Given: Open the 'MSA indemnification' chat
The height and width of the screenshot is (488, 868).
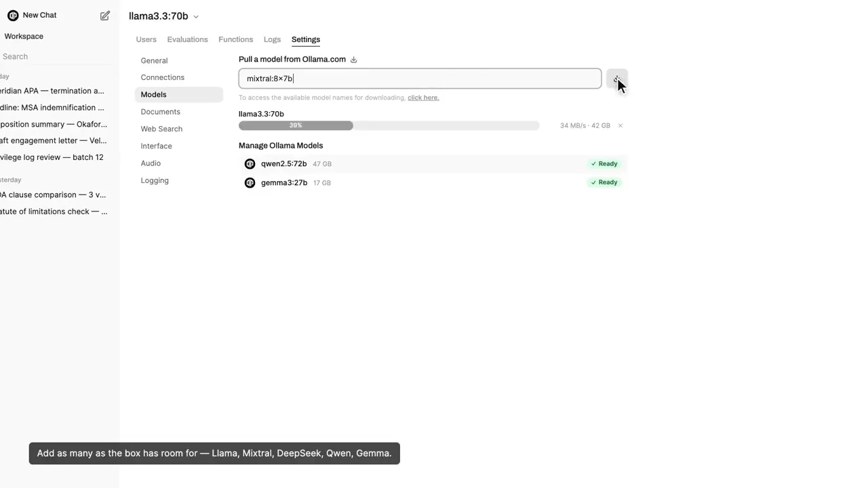Looking at the screenshot, I should coord(53,108).
